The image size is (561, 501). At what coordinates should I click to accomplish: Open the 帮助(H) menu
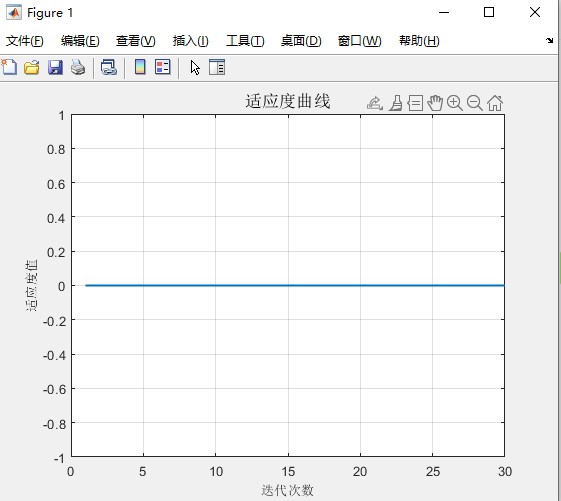click(x=419, y=41)
